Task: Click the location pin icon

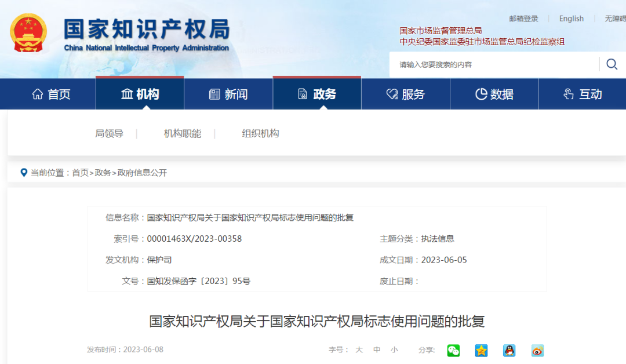Action: (24, 173)
